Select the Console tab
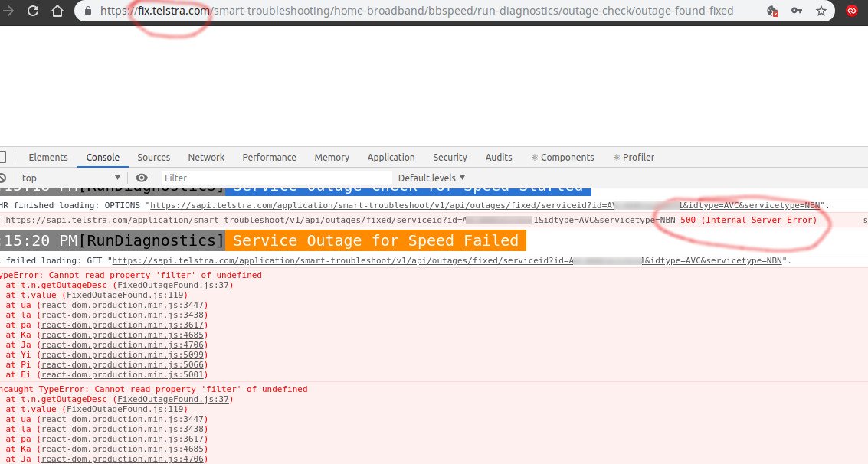 point(103,157)
